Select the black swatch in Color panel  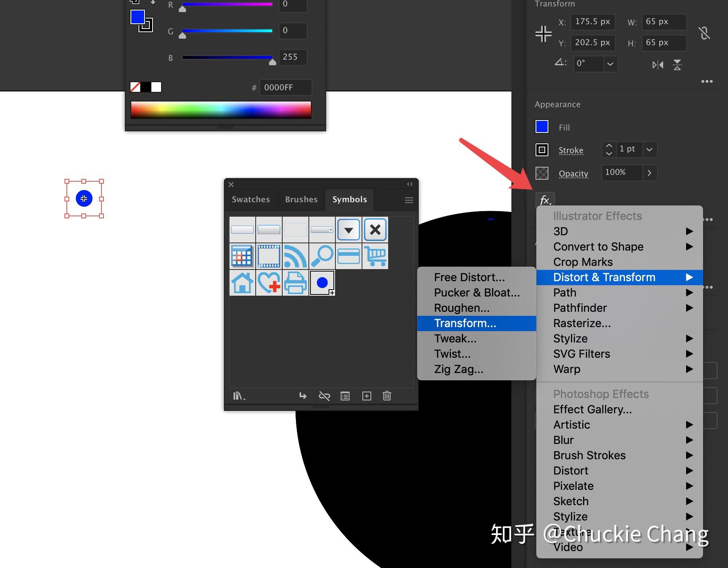pos(146,87)
